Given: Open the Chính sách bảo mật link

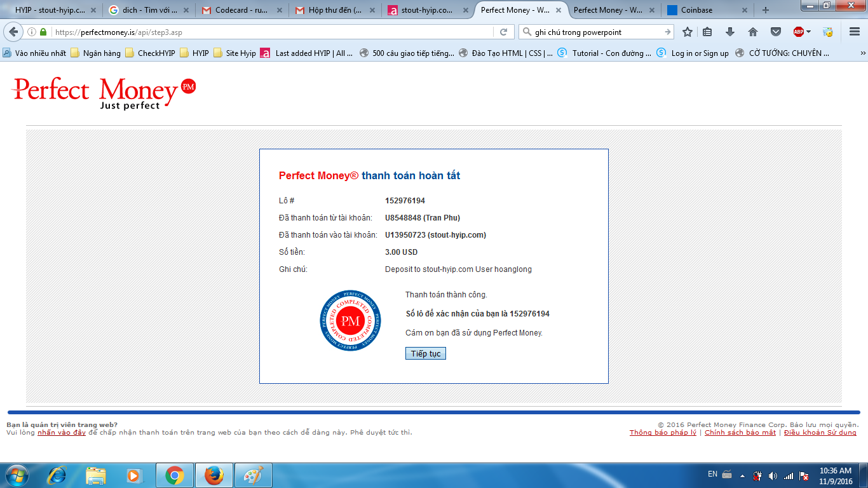Looking at the screenshot, I should (x=740, y=433).
